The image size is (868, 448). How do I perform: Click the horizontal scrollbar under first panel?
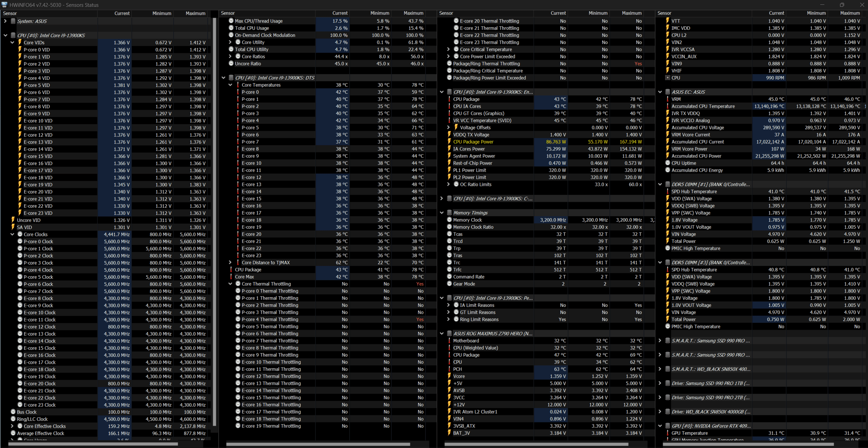tap(93, 444)
